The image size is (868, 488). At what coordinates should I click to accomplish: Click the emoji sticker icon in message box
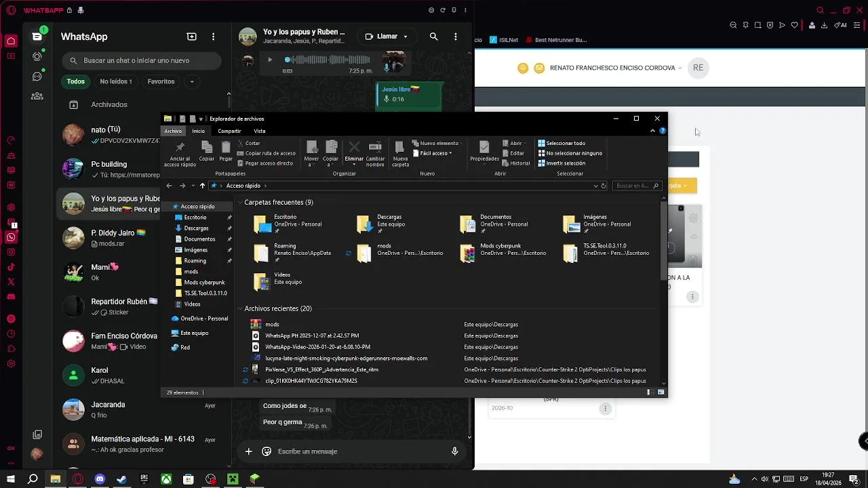coord(267,451)
